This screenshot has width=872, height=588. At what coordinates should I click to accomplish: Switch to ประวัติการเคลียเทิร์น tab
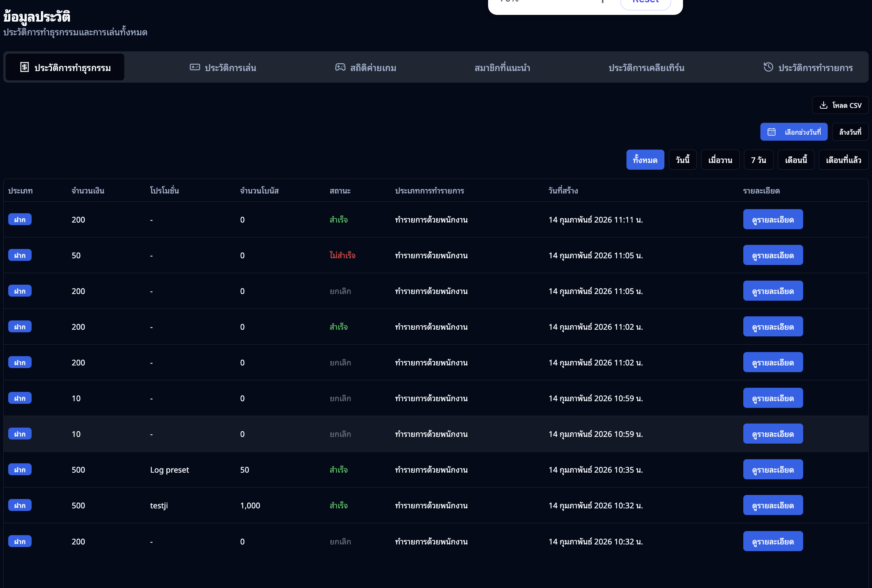coord(646,67)
